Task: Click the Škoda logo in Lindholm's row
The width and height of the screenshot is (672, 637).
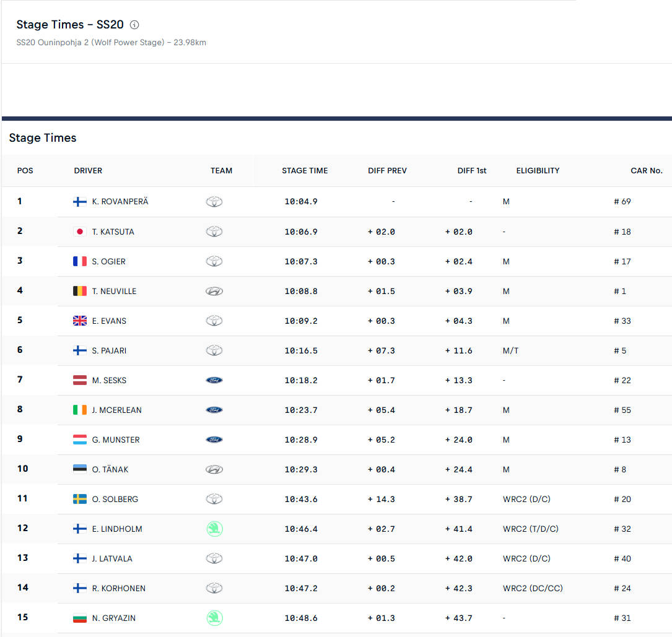Action: (214, 529)
